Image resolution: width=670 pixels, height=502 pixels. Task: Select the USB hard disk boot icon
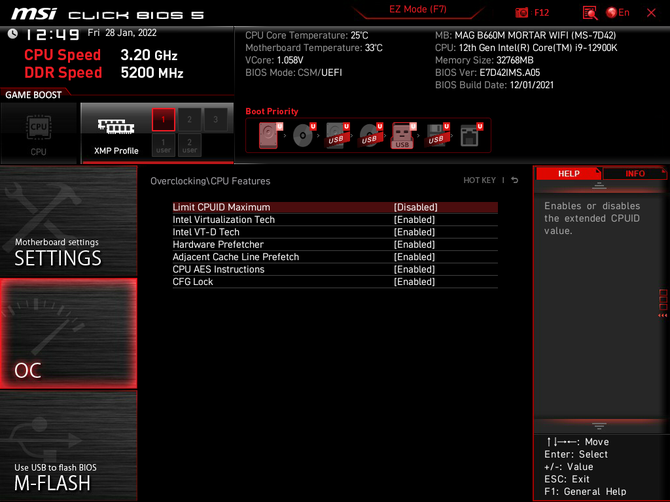pos(337,135)
